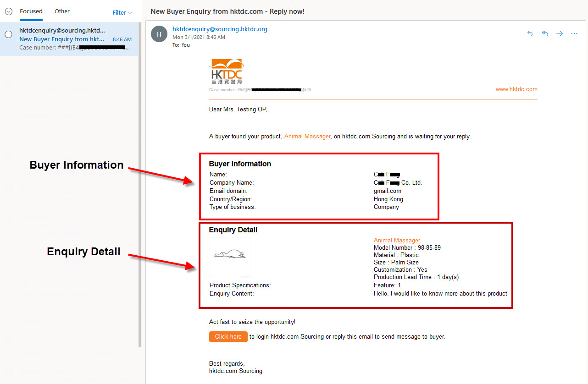Click the animal massager product thumbnail
Screen dimensions: 588x384
point(230,258)
